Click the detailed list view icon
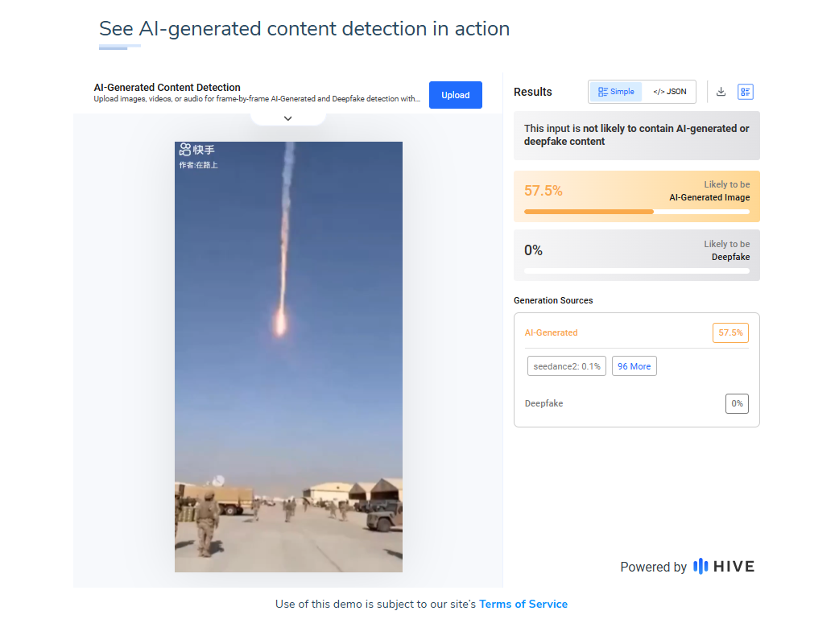This screenshot has height=644, width=839. pyautogui.click(x=746, y=92)
